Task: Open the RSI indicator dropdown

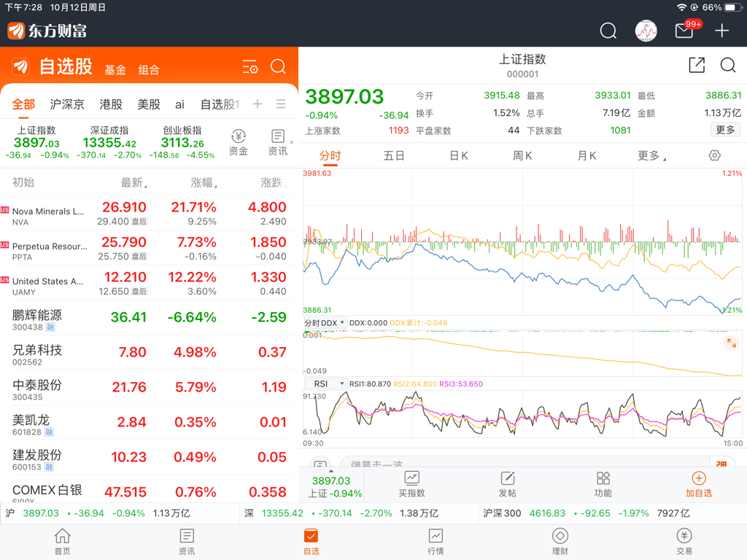Action: (x=325, y=384)
